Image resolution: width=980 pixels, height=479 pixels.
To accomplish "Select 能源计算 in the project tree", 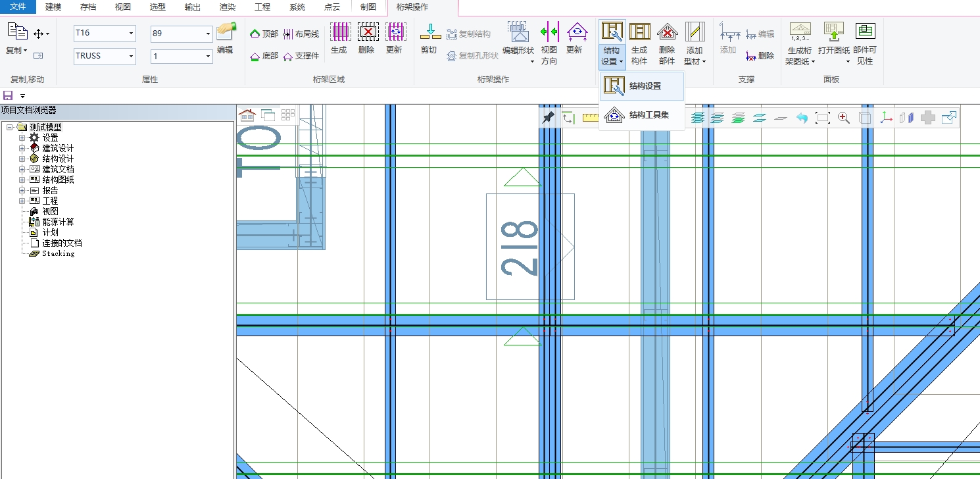I will 59,222.
